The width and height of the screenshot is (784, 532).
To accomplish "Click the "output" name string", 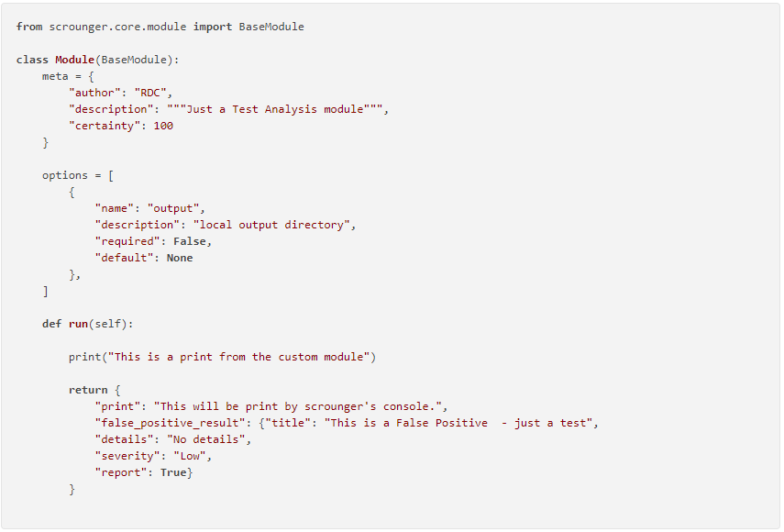I will pyautogui.click(x=176, y=208).
